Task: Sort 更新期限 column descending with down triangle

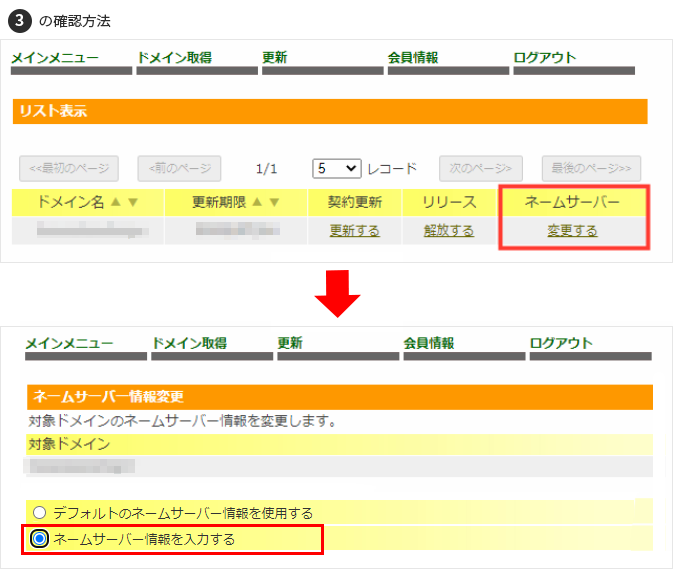Action: (x=274, y=202)
